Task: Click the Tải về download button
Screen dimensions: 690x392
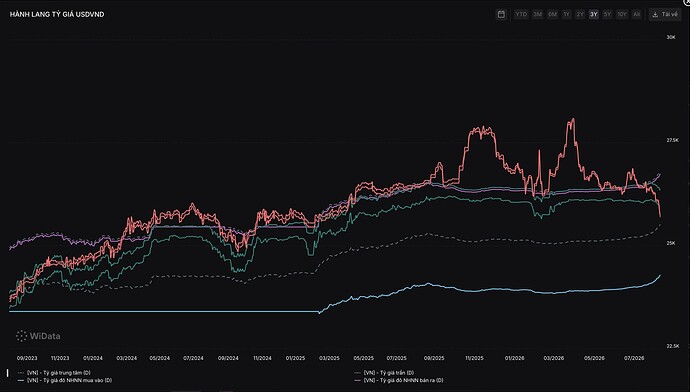Action: 665,15
